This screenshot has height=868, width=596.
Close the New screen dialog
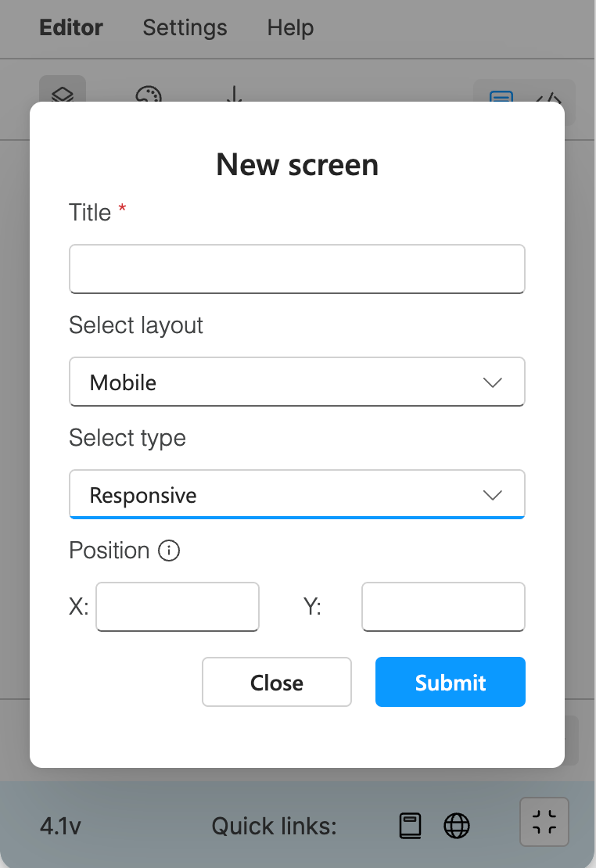pyautogui.click(x=277, y=682)
